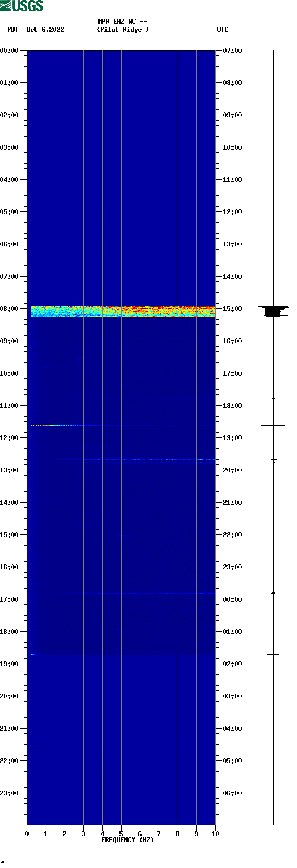297x868 pixels.
Task: Click the 'FREQUENCY (HZ)' axis label
Action: coord(128,840)
